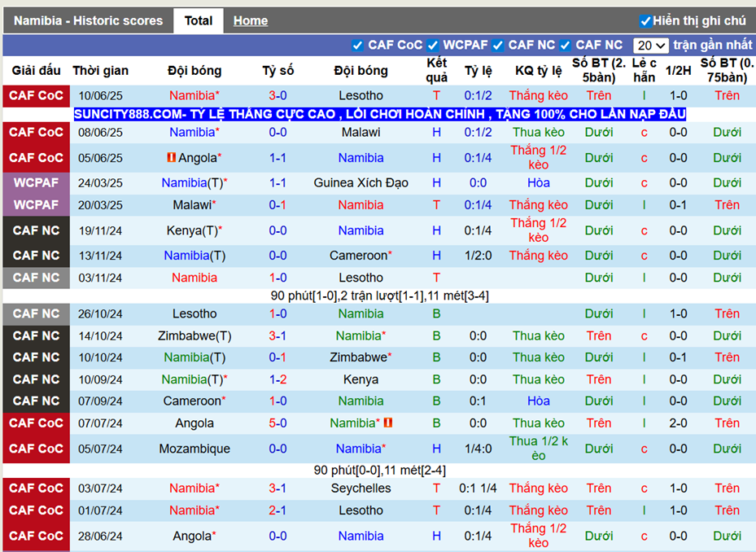This screenshot has width=756, height=552.
Task: Click the gray CAF NC label for 03/11/24
Action: 36,278
